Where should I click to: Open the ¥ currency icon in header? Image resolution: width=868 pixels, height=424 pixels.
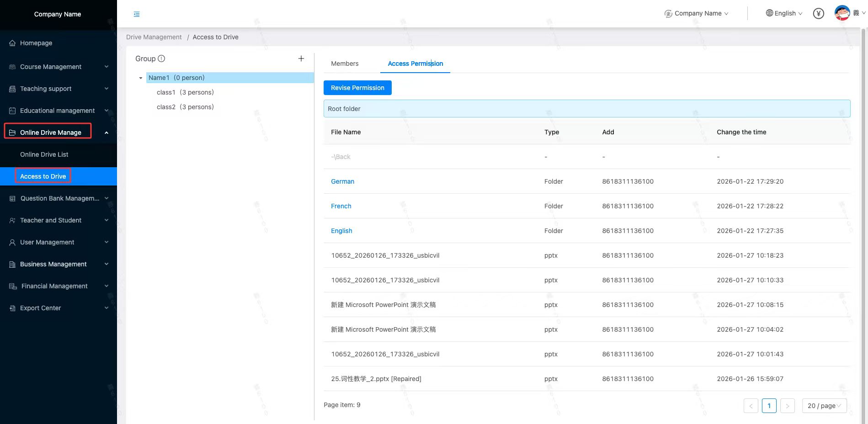818,13
